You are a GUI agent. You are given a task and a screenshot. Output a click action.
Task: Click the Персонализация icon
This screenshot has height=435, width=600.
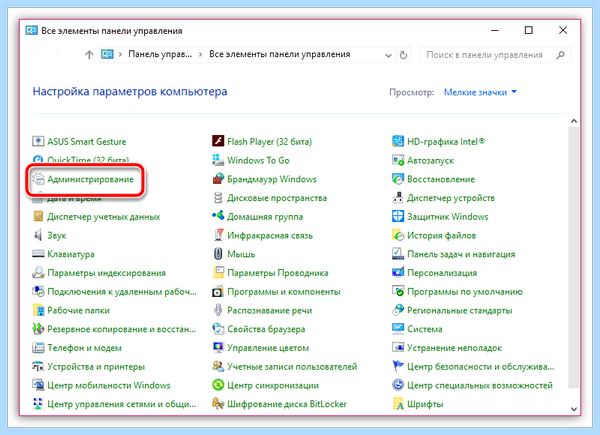tap(398, 273)
